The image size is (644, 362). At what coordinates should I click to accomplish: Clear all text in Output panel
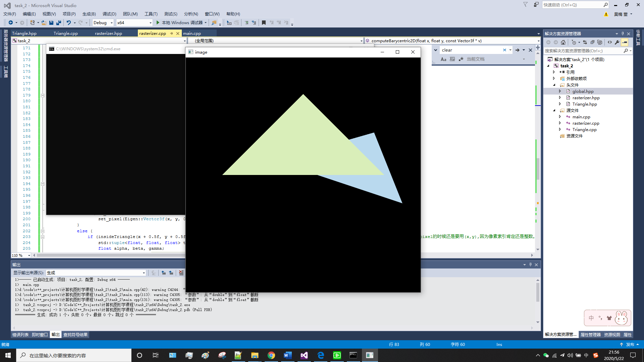click(181, 273)
